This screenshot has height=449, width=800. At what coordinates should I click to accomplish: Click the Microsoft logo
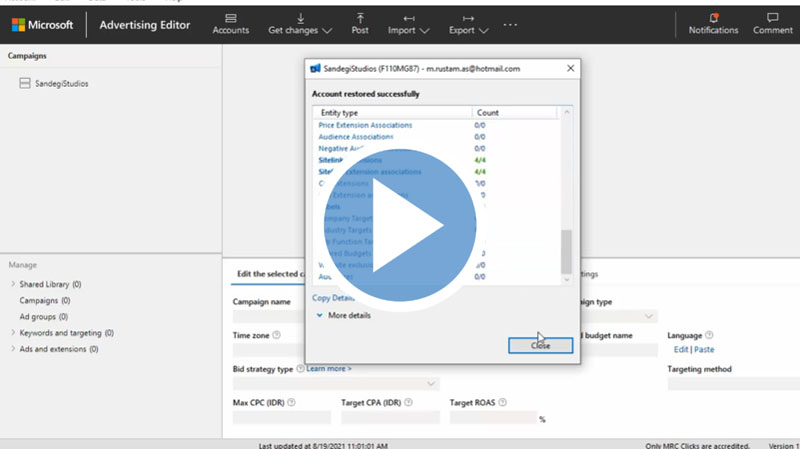(42, 24)
